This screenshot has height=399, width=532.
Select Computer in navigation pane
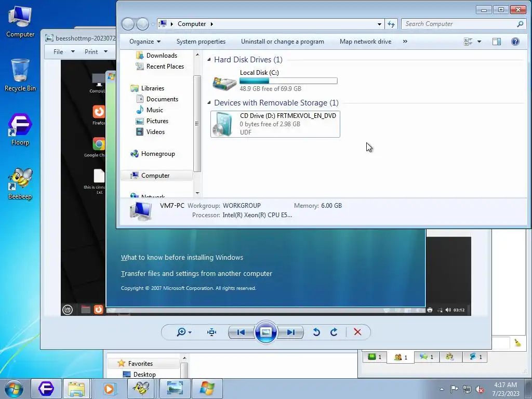[x=156, y=176]
